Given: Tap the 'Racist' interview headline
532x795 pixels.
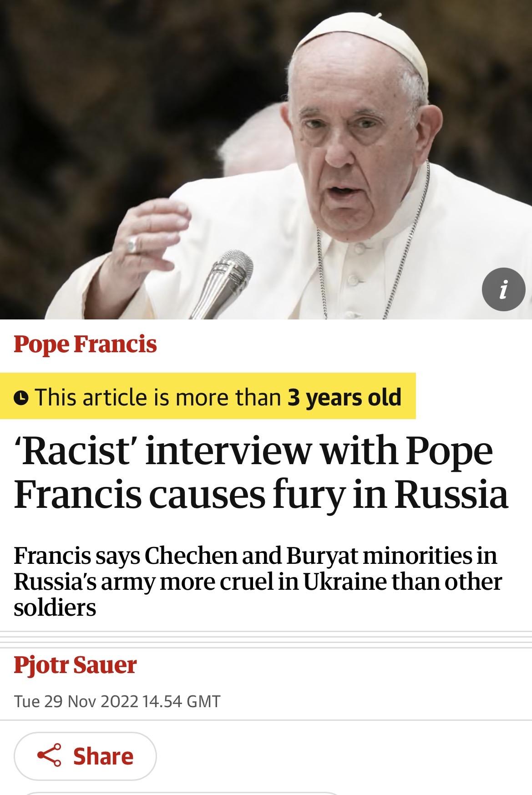Looking at the screenshot, I should tap(261, 473).
